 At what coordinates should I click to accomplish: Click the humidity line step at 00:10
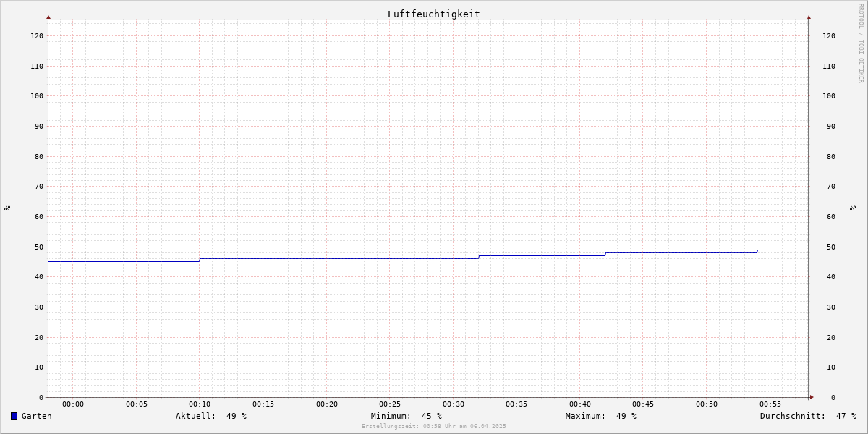point(200,260)
